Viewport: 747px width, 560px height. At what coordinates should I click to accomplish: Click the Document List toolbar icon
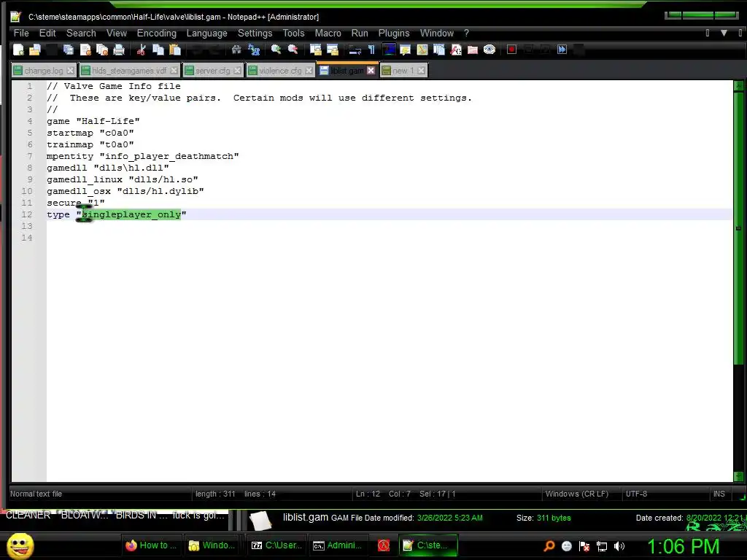pyautogui.click(x=438, y=50)
